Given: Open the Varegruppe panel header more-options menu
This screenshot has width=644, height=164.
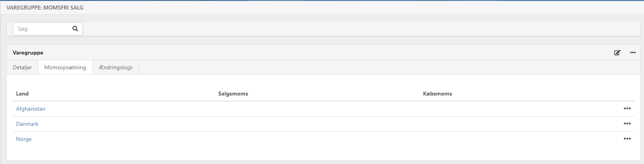Looking at the screenshot, I should pos(633,53).
